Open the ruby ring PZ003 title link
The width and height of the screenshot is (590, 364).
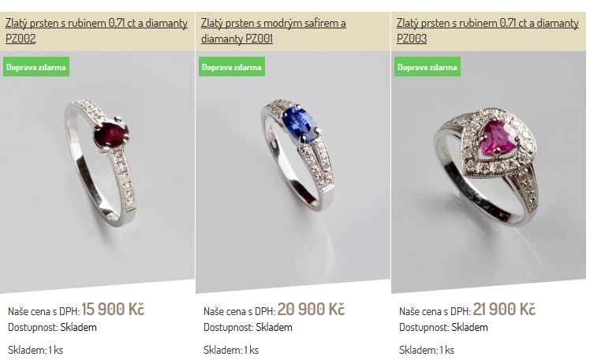pyautogui.click(x=487, y=31)
